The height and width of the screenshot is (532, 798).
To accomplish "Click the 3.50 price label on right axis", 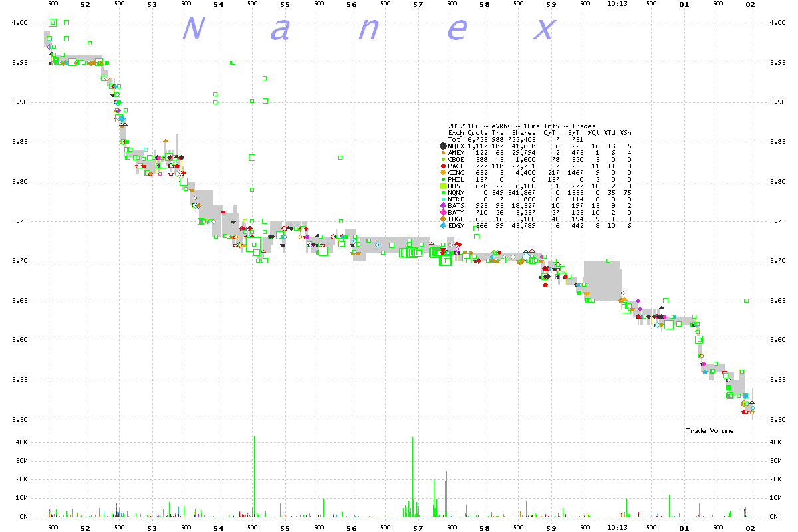I will coord(779,420).
